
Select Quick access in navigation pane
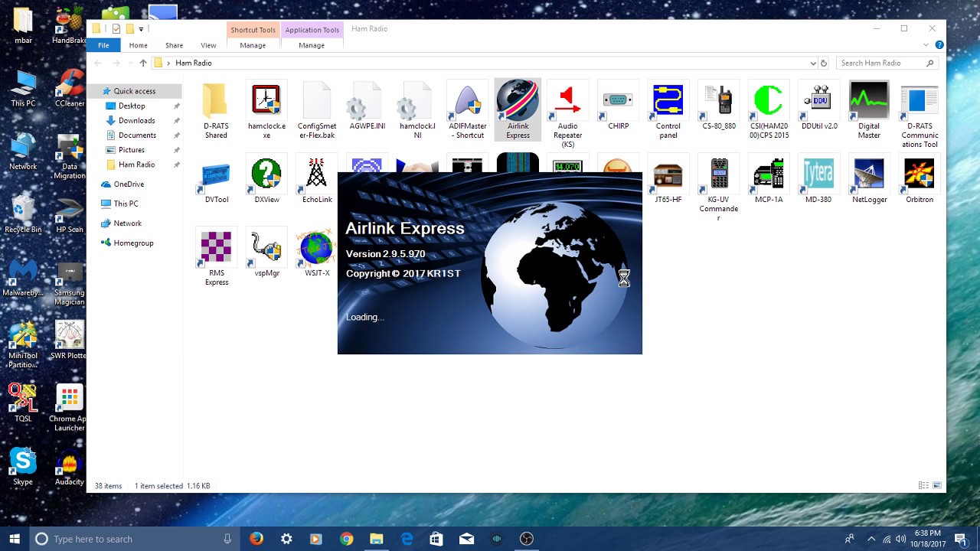pyautogui.click(x=134, y=91)
